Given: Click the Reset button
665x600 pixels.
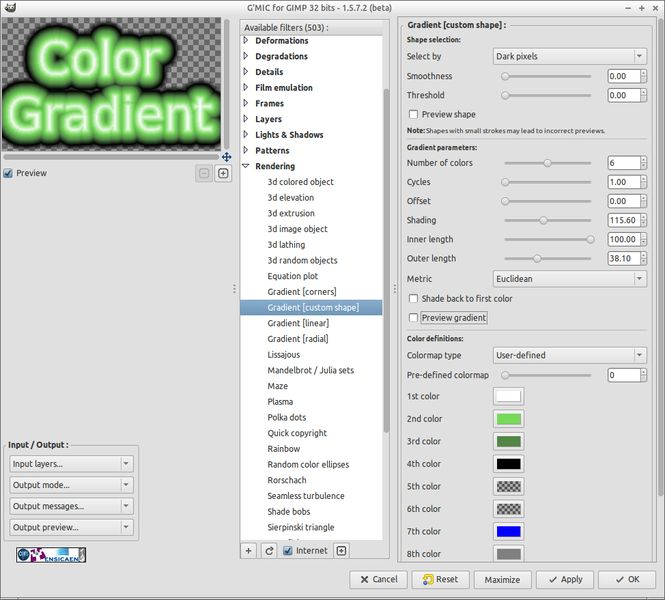Looking at the screenshot, I should pos(440,580).
